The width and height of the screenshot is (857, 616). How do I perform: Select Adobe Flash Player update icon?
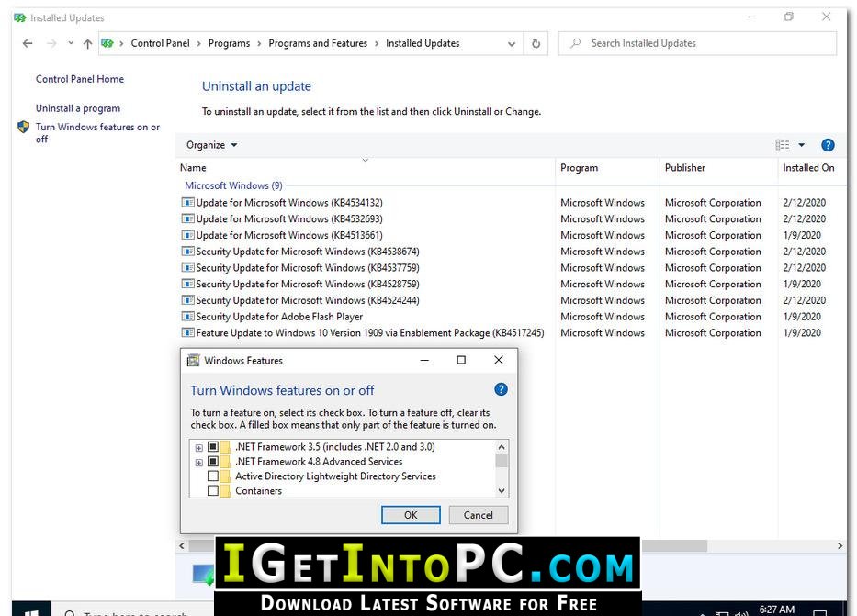click(188, 317)
